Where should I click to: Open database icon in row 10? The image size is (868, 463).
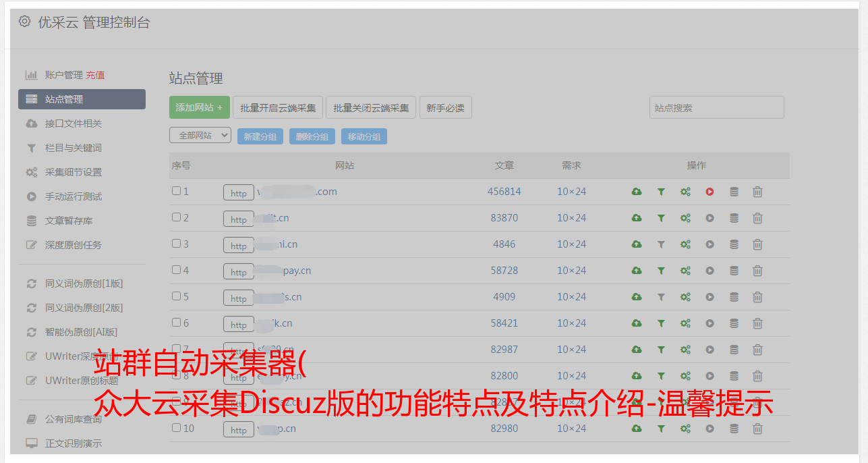tap(734, 429)
